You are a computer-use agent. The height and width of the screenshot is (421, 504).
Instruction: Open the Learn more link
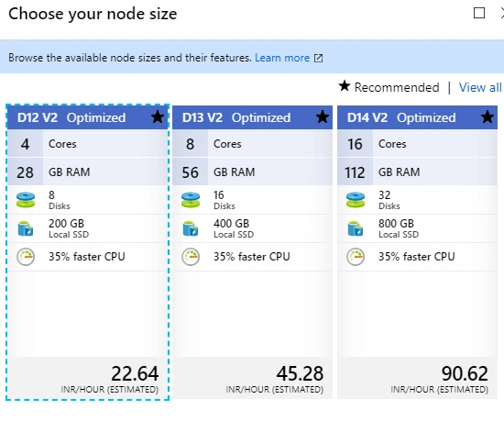pos(282,58)
